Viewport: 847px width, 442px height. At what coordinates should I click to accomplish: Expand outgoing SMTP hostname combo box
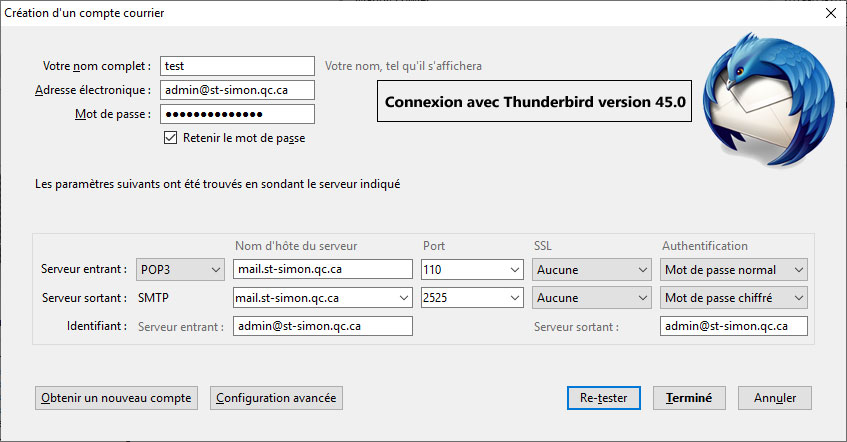coord(403,298)
